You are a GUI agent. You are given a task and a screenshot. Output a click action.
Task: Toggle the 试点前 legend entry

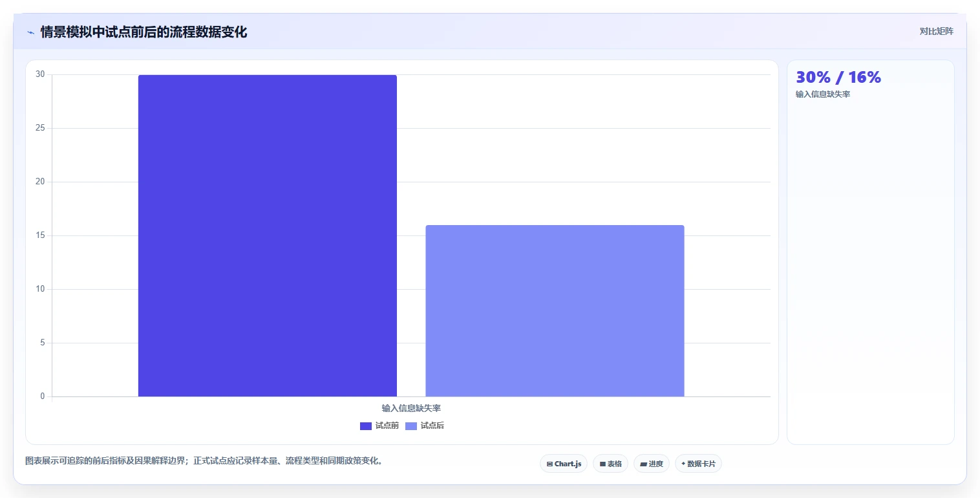coord(379,426)
